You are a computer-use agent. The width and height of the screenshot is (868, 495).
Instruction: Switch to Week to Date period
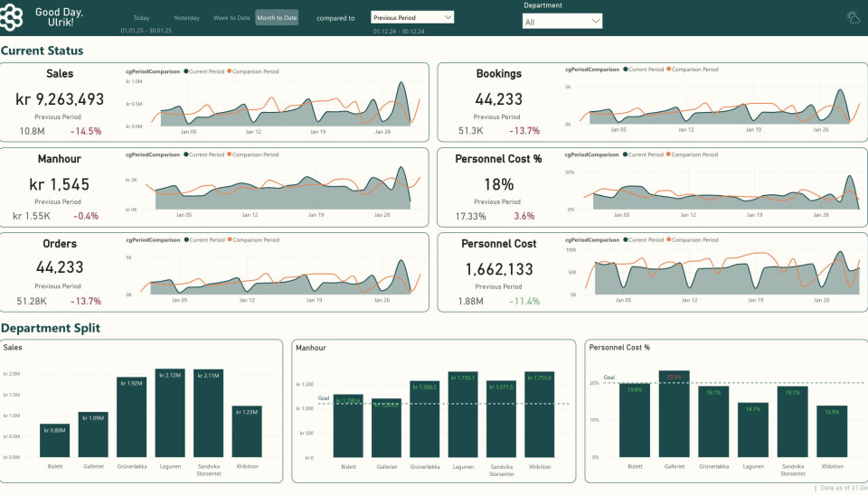[231, 18]
